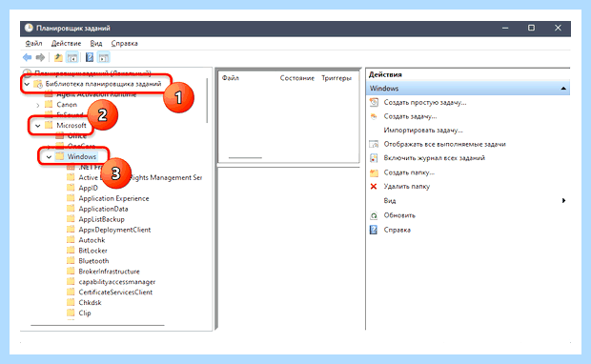The width and height of the screenshot is (591, 364).
Task: Select the Windows tree item
Action: click(82, 156)
